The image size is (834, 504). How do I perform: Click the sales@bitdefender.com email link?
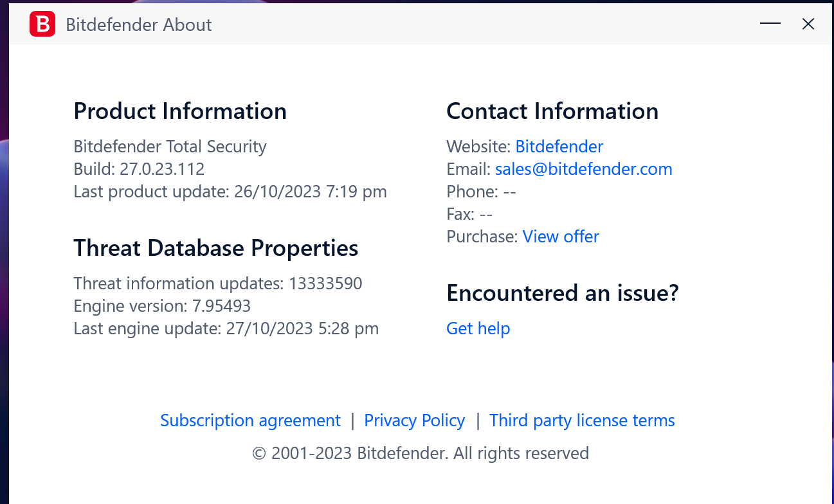point(583,169)
